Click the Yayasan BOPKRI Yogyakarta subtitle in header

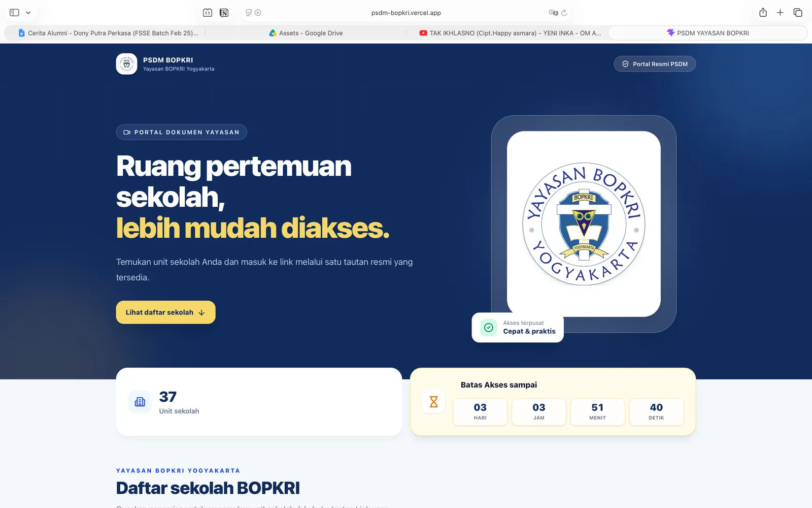(179, 69)
